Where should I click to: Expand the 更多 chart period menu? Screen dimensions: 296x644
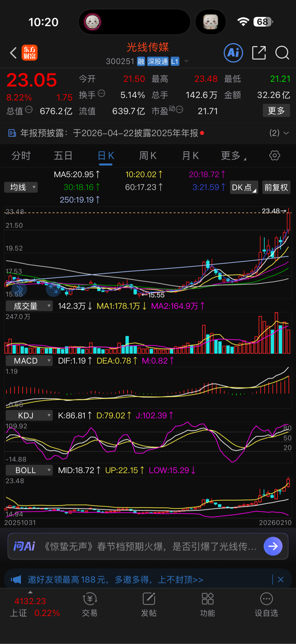pos(233,156)
